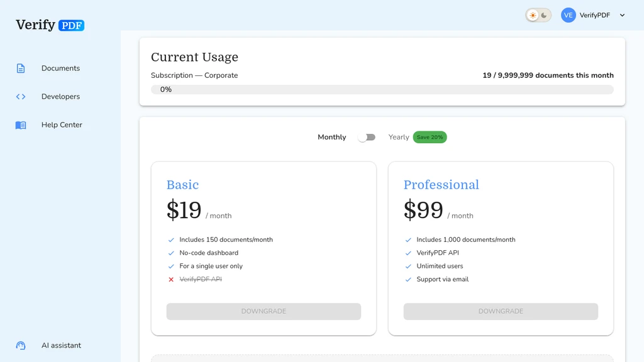Click the Professional plan title
Viewport: 644px width, 362px height.
click(x=441, y=185)
